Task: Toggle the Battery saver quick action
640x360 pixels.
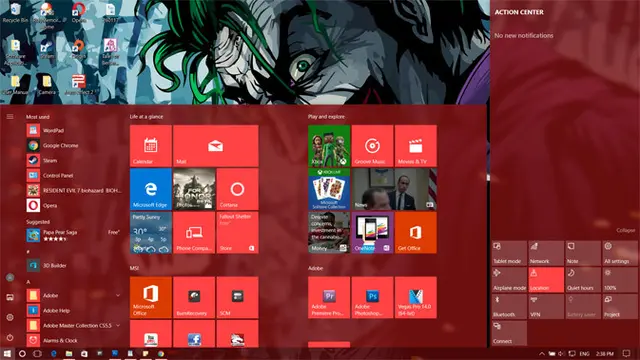Action: point(583,306)
